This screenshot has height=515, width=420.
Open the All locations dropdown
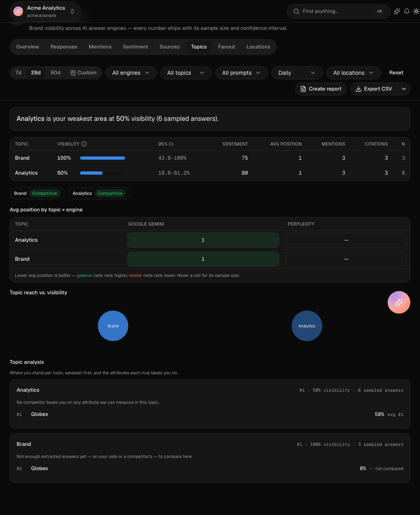(x=354, y=73)
